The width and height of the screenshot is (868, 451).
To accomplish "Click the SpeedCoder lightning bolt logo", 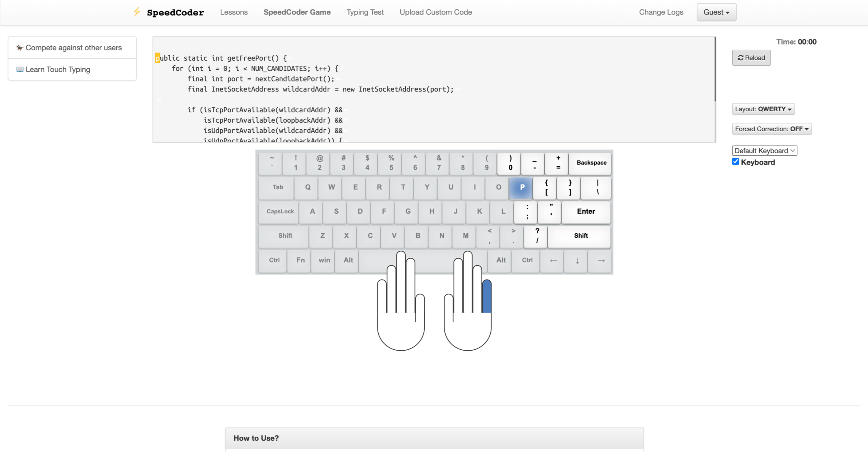I will [137, 12].
